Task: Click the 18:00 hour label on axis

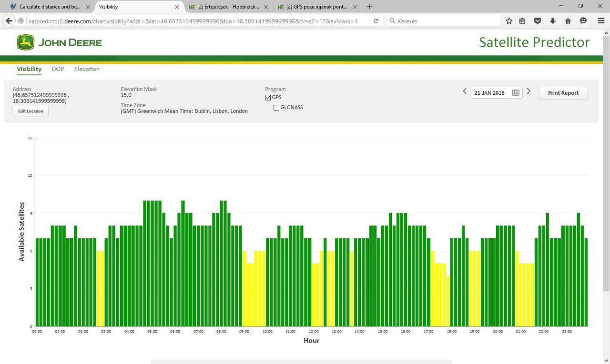Action: (x=452, y=332)
